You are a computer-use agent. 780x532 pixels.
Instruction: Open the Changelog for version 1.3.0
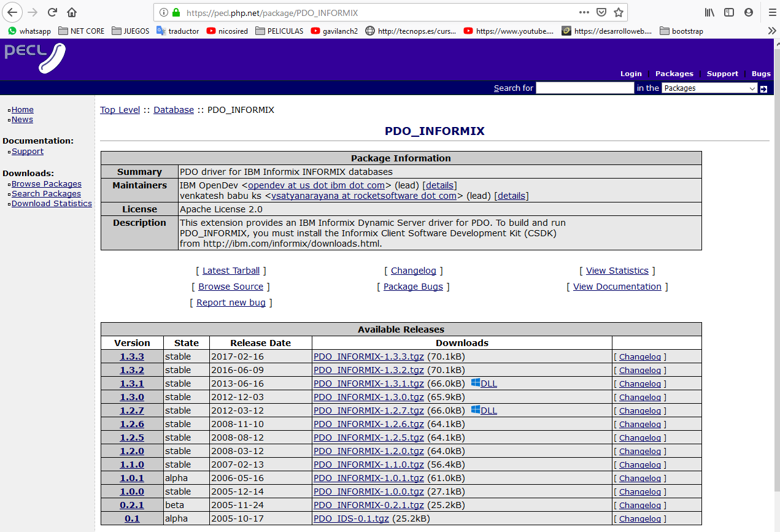pyautogui.click(x=640, y=397)
